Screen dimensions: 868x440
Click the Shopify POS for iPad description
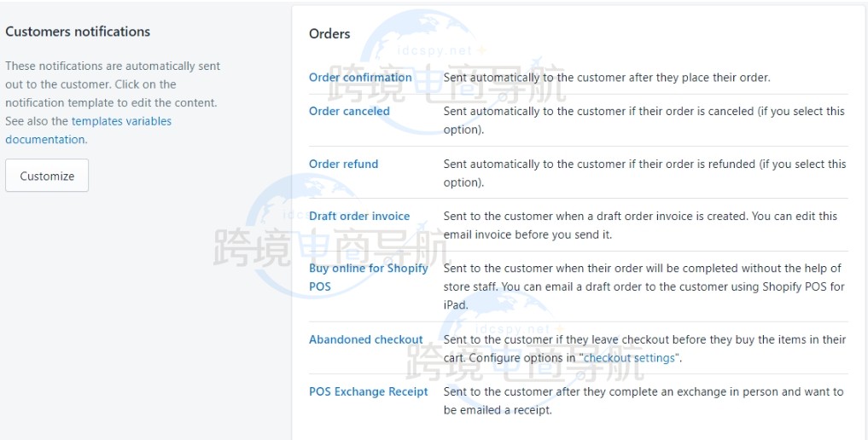point(644,287)
